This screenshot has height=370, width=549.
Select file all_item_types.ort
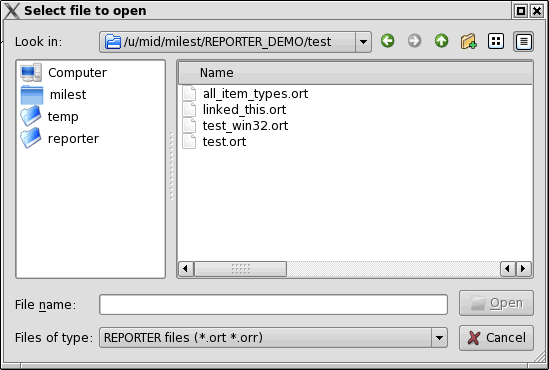tap(255, 94)
